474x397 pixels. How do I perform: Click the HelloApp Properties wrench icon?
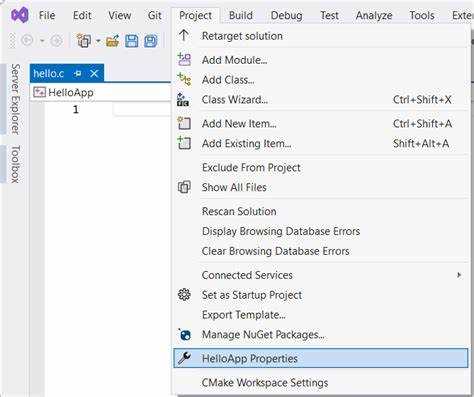pyautogui.click(x=184, y=358)
